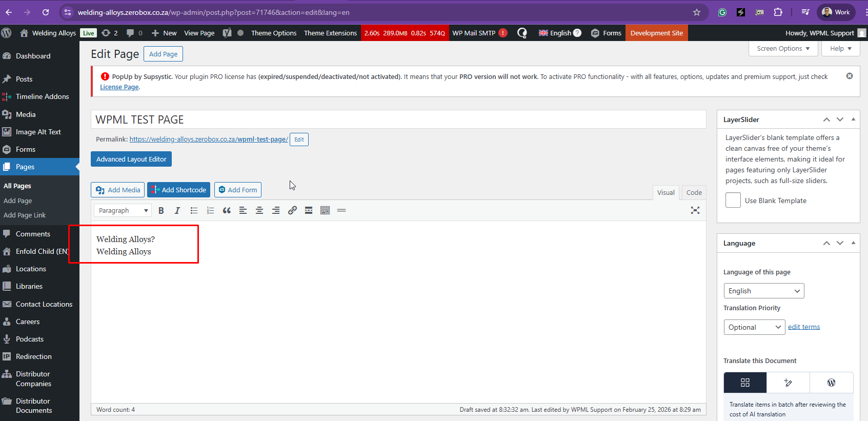The width and height of the screenshot is (868, 421).
Task: Toggle bold formatting in the editor
Action: (x=161, y=210)
